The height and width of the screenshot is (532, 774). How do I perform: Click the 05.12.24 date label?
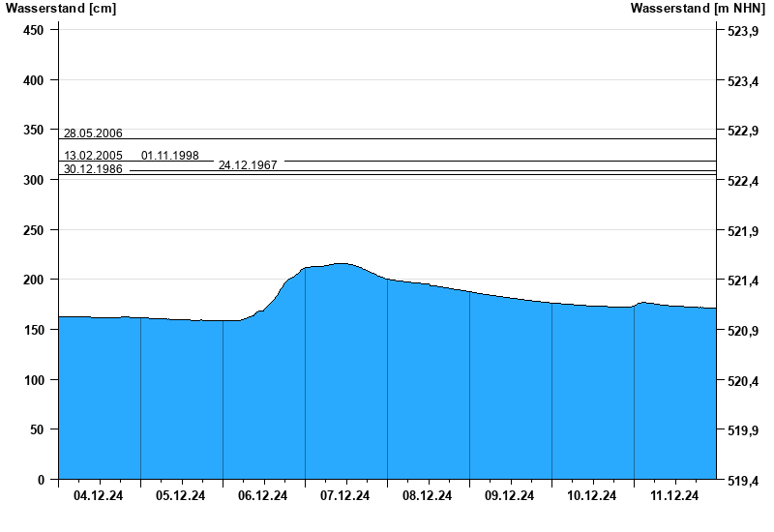[x=181, y=496]
